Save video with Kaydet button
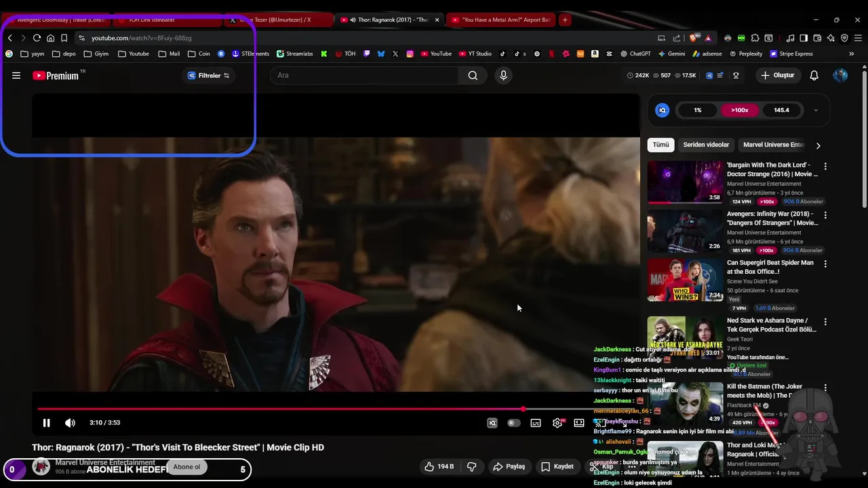Screen dimensions: 868x488 tap(557, 466)
